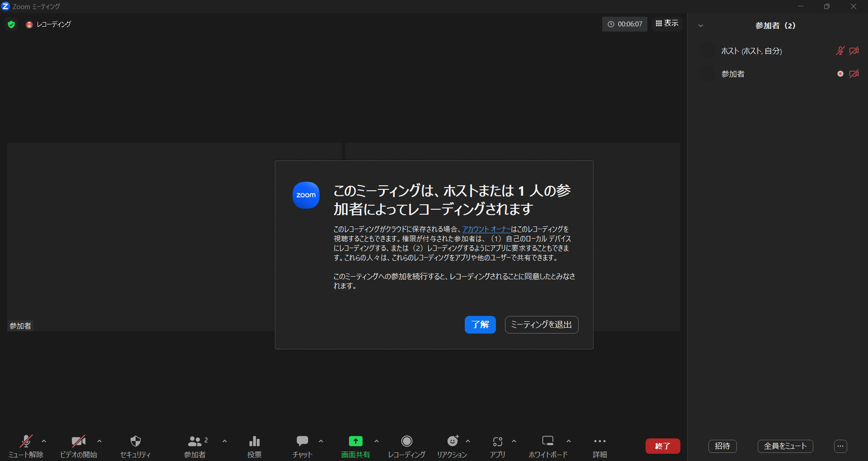Click the Recording (レコーディング) toolbar icon
The height and width of the screenshot is (461, 868).
(406, 441)
